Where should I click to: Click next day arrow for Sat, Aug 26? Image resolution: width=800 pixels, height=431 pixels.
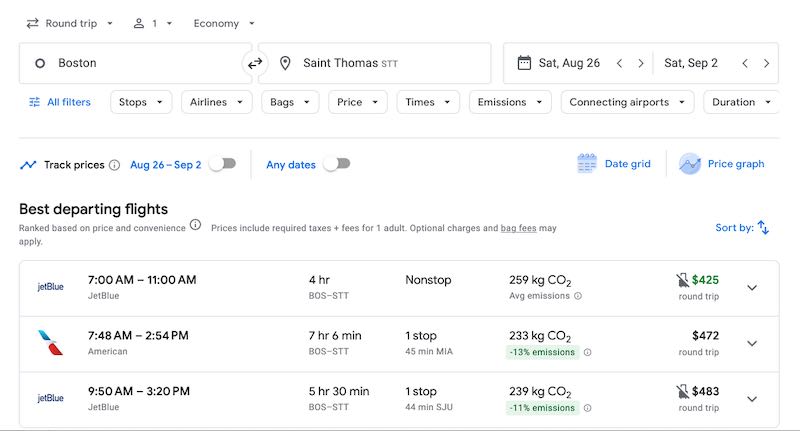pyautogui.click(x=641, y=63)
